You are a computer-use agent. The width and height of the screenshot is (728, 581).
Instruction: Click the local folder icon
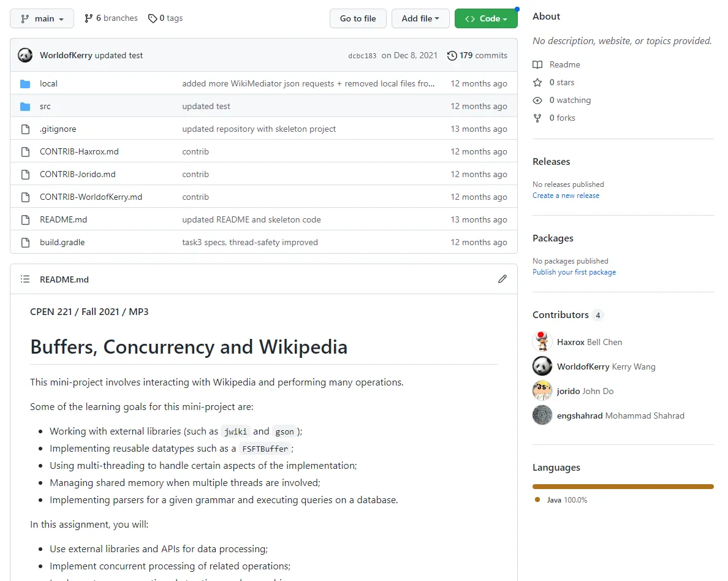pos(25,83)
